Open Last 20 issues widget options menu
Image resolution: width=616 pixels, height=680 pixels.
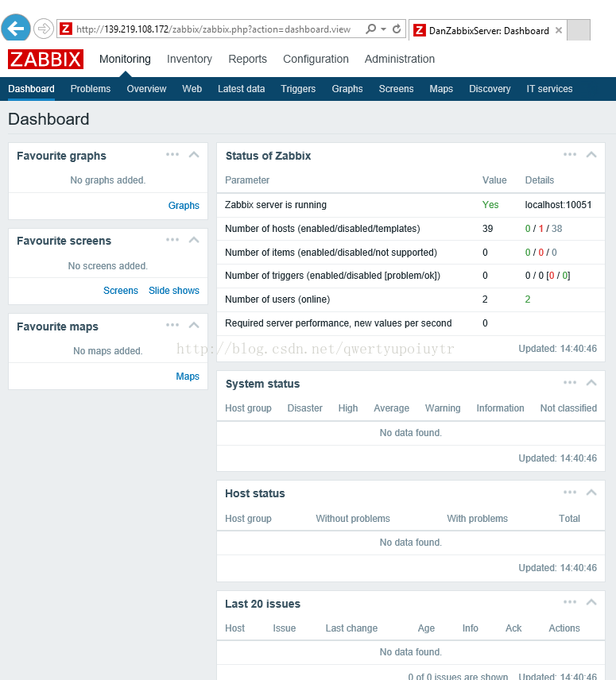point(570,602)
